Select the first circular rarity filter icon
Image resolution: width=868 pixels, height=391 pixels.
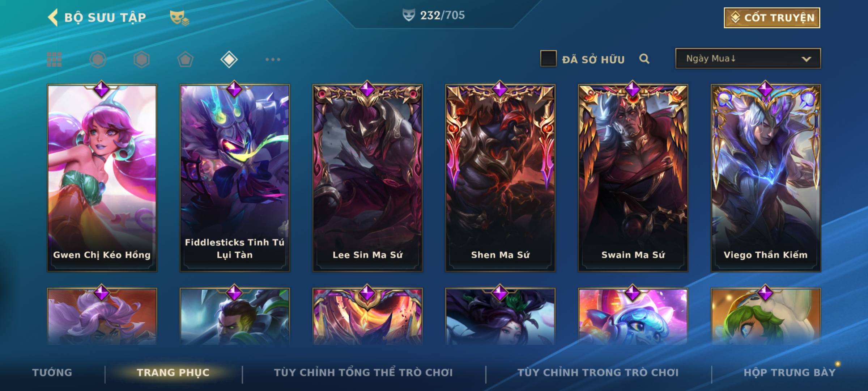(x=98, y=59)
